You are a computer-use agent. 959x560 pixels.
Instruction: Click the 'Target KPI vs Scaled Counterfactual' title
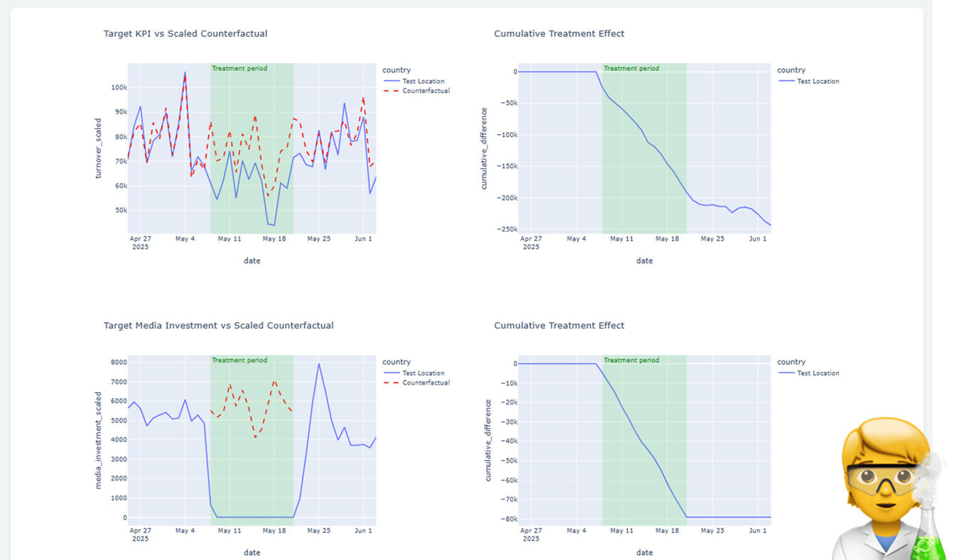point(185,33)
